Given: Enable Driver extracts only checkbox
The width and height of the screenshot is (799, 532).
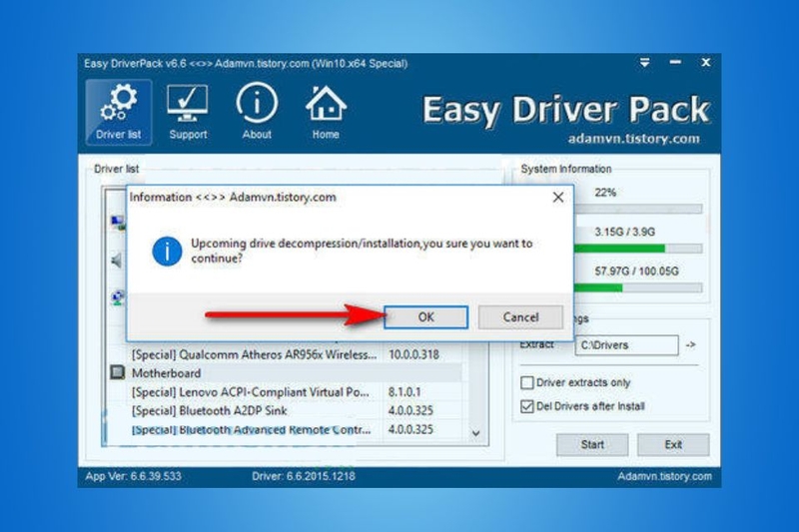Looking at the screenshot, I should coord(527,382).
